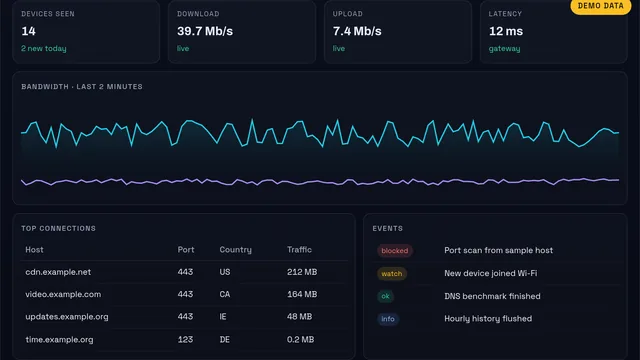
Task: Click port 123 in time.example.org row
Action: click(185, 340)
